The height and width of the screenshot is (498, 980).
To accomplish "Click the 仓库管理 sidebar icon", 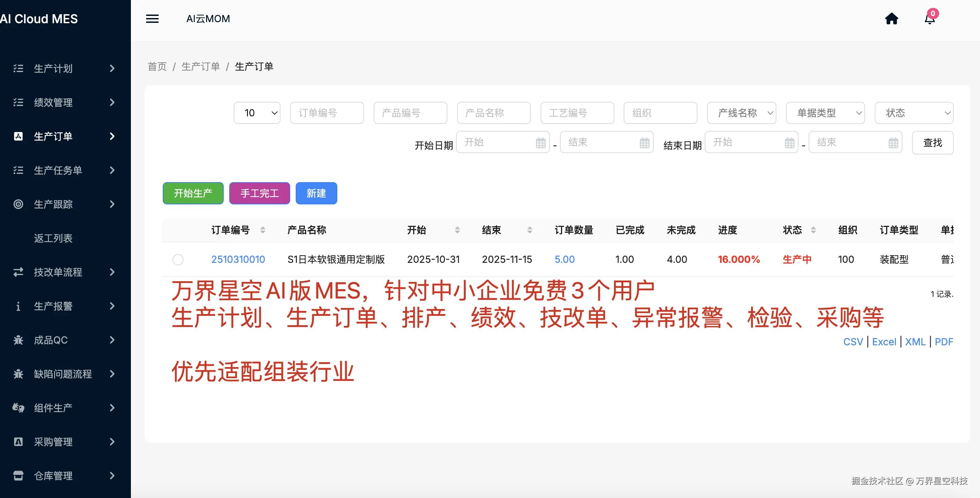I will pos(18,475).
